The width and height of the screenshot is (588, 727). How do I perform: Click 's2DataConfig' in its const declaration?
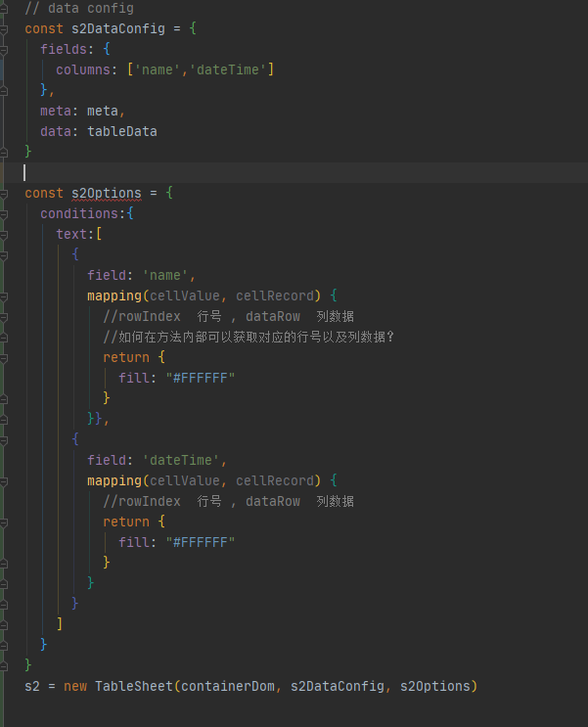tap(118, 28)
